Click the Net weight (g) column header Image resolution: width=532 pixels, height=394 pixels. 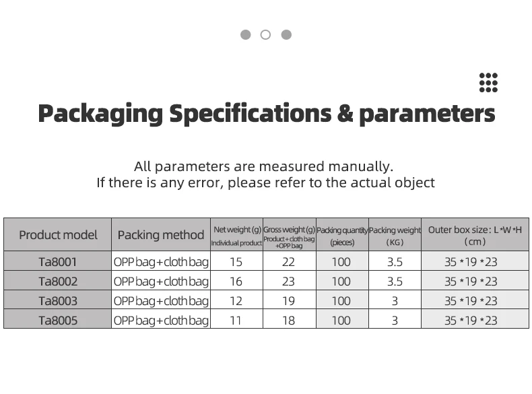(x=236, y=235)
